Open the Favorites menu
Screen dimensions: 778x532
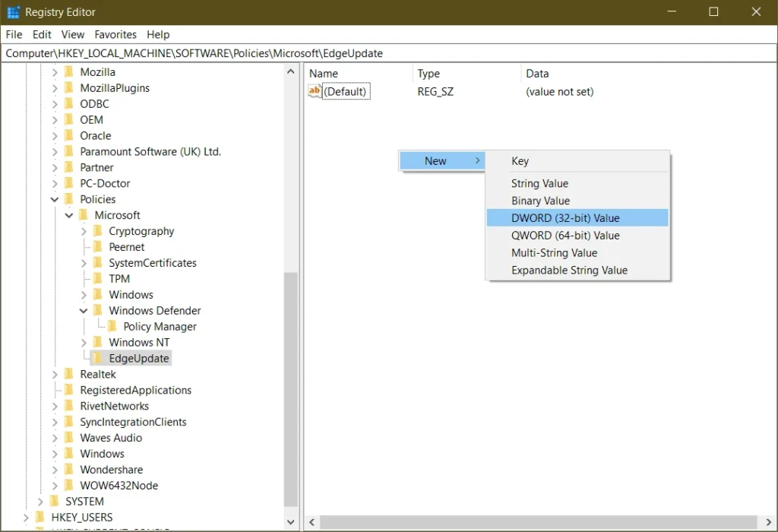tap(115, 34)
